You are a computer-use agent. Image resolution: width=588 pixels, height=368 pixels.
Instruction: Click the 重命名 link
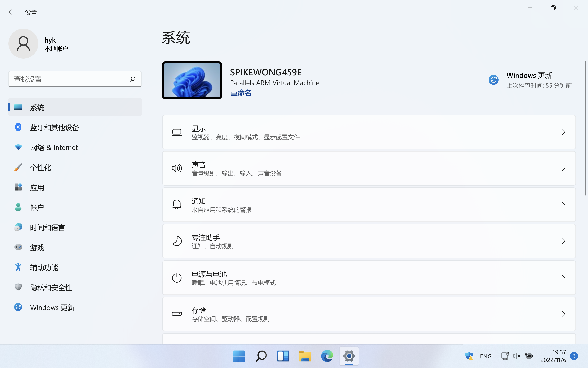click(x=241, y=93)
